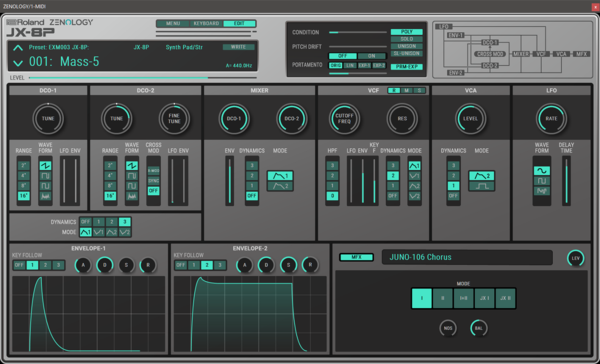
Task: Select envelope mode 2 in MIXER
Action: coord(280,186)
